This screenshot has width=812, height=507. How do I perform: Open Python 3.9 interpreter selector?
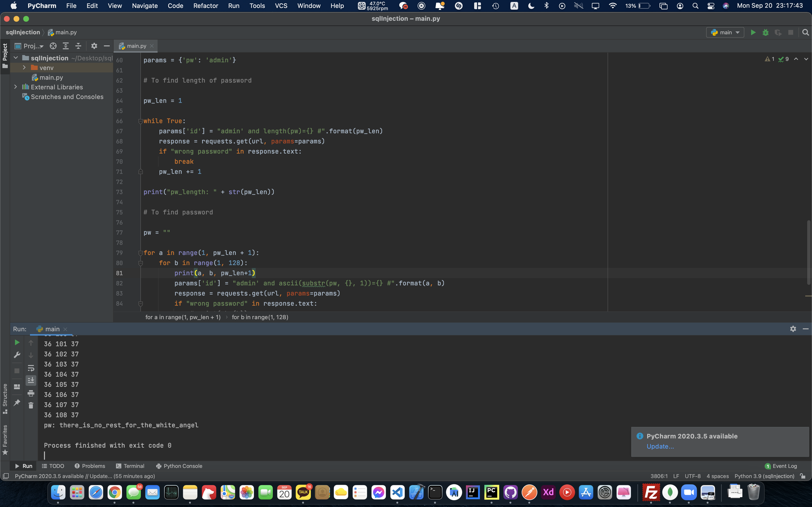[x=764, y=476]
